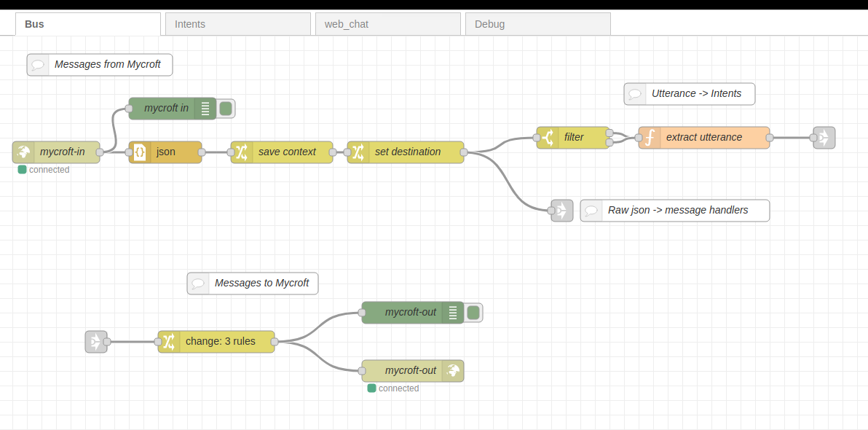Open the Intents flow tab
This screenshot has width=868, height=430.
click(x=238, y=24)
